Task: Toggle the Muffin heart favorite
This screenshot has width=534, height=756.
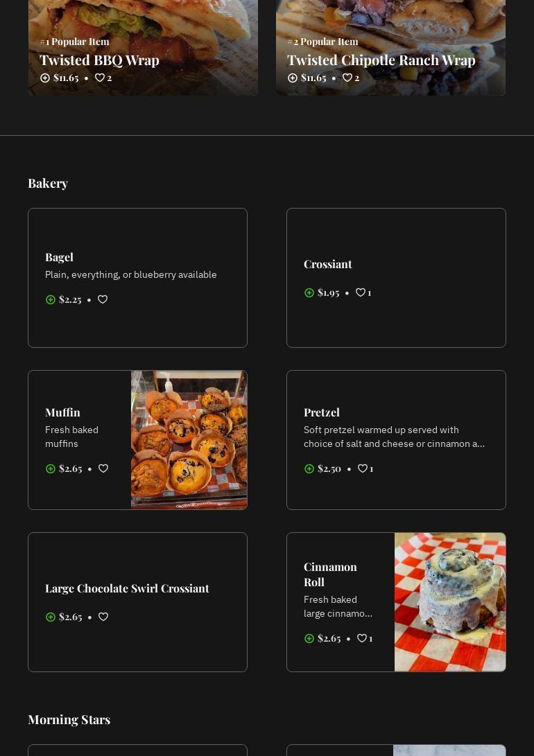Action: (x=103, y=468)
